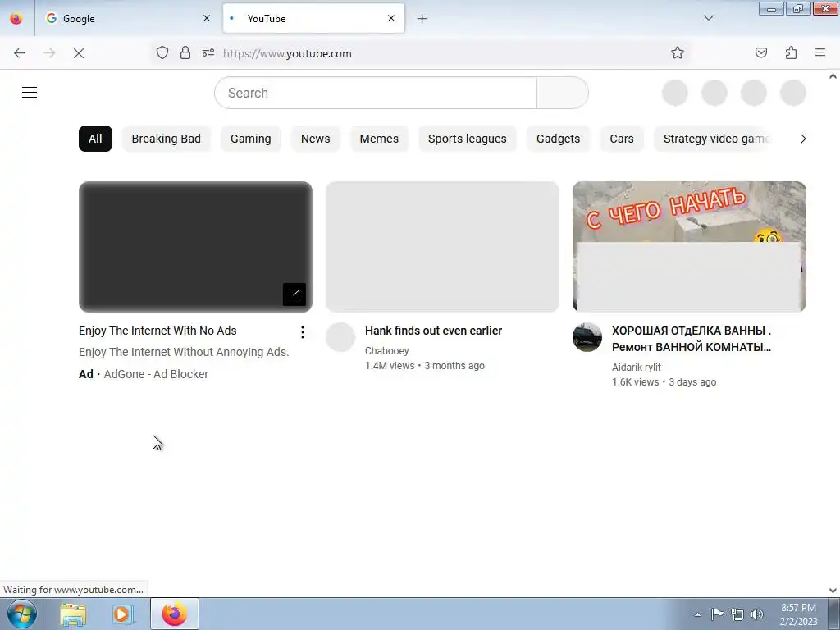The image size is (840, 630).
Task: Select the Memes chip
Action: point(379,139)
